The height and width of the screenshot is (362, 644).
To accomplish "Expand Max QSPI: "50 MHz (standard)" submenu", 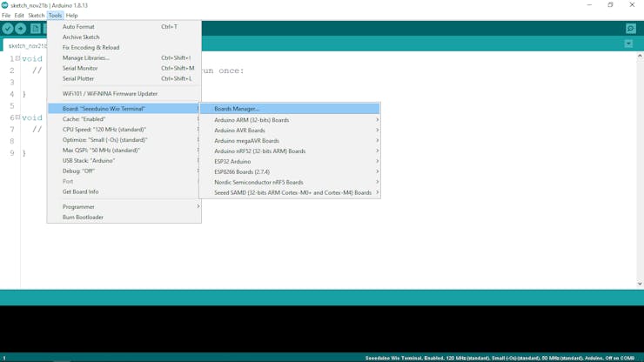I will coord(124,151).
